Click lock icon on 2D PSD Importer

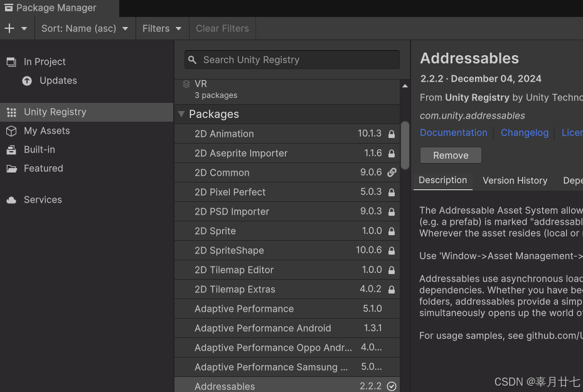point(392,212)
